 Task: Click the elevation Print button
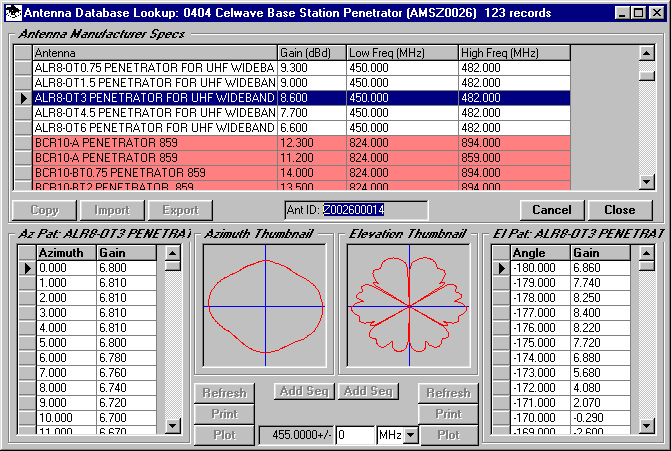(x=448, y=414)
